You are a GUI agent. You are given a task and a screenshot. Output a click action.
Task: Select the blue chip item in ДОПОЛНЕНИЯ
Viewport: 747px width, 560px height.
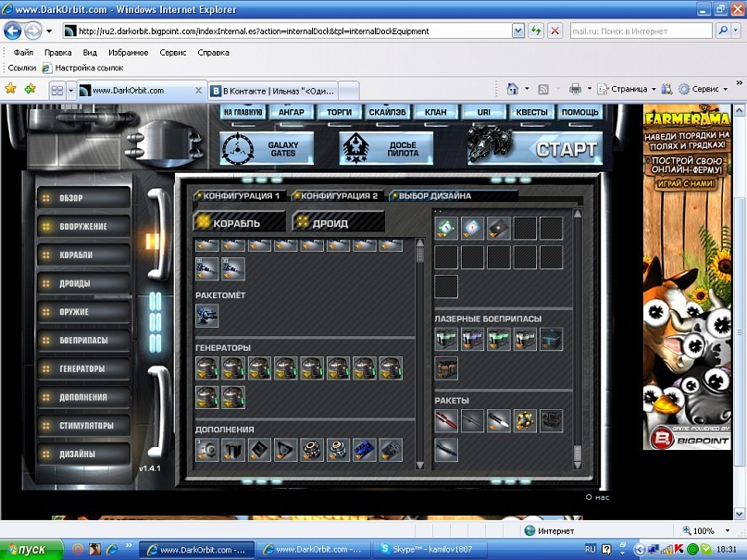[364, 450]
